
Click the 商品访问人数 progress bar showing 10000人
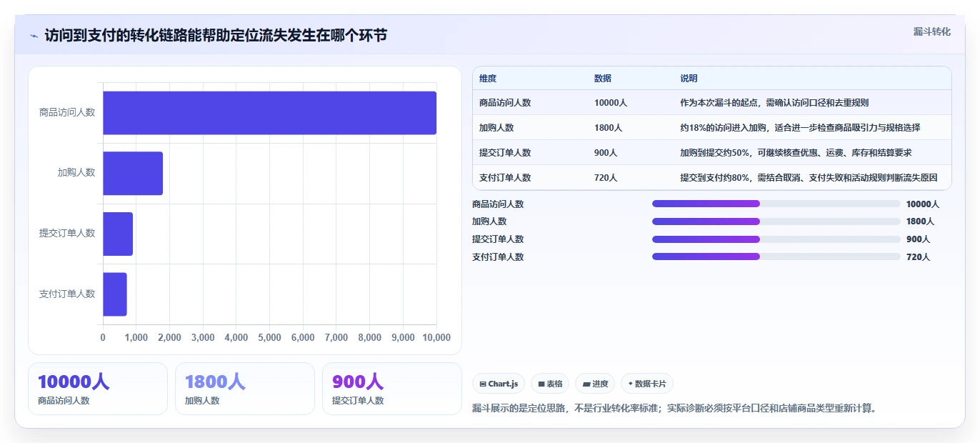click(x=776, y=204)
